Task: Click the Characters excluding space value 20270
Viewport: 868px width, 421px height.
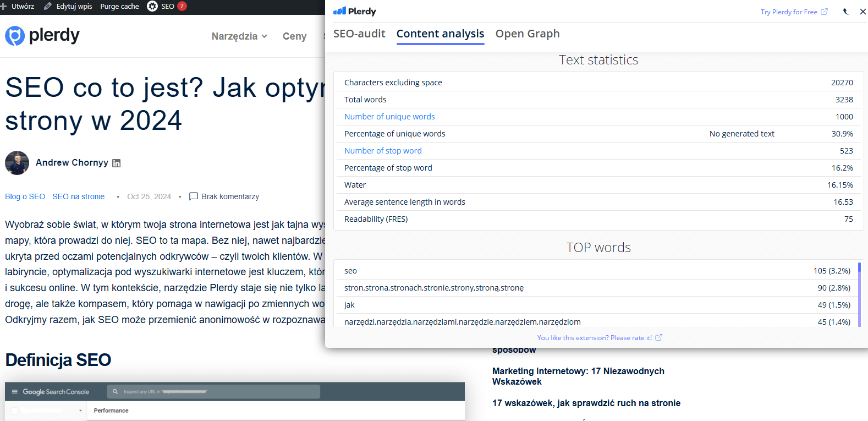Action: 842,83
